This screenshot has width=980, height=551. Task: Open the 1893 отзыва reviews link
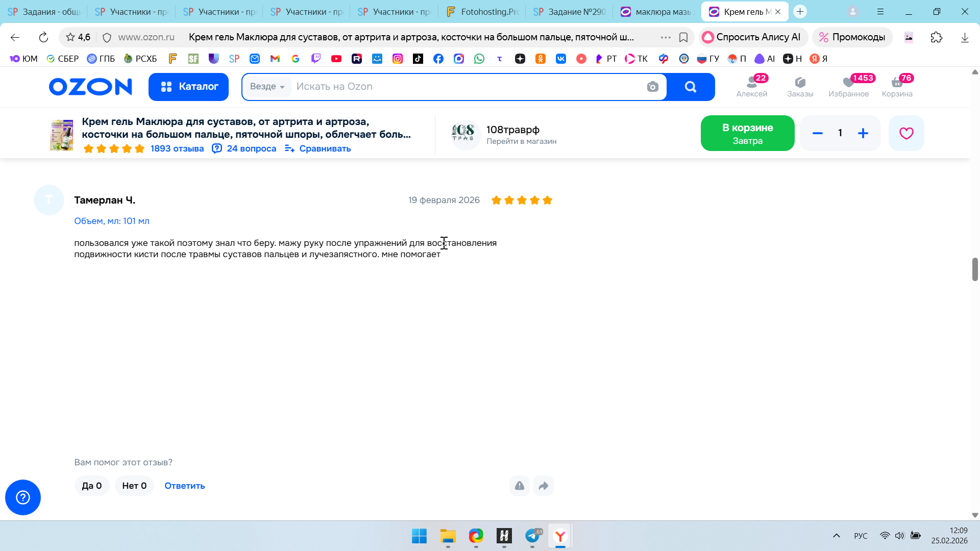177,148
